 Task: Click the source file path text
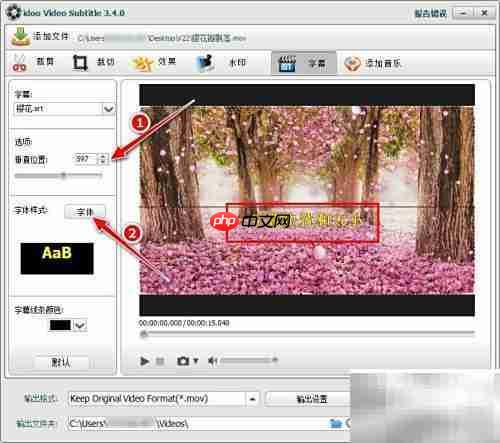tap(162, 38)
